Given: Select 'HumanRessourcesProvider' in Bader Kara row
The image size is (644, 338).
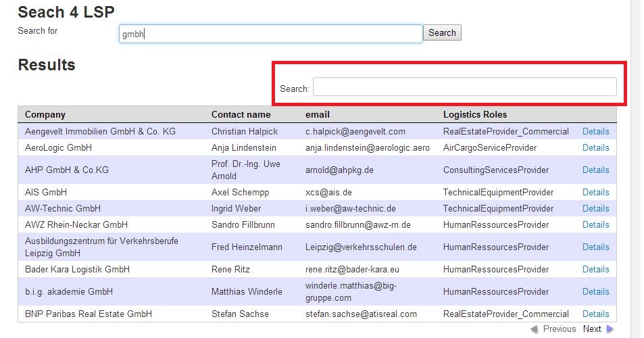Looking at the screenshot, I should point(496,270).
